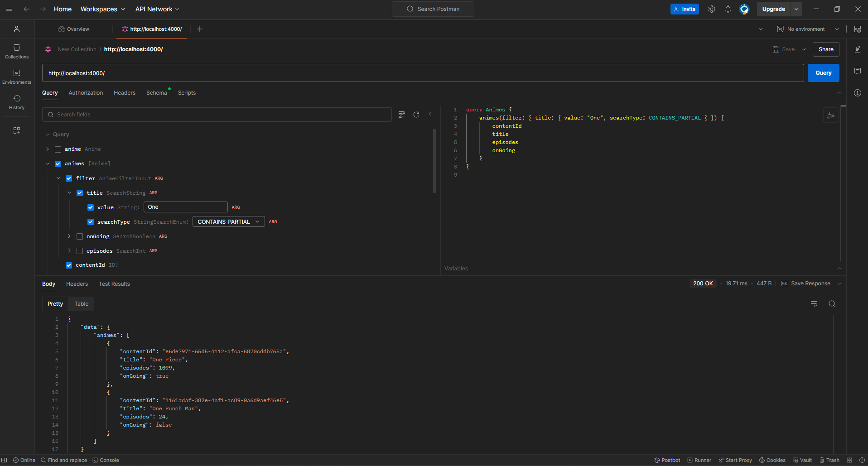The image size is (868, 466).
Task: Open the Schema tab
Action: (157, 93)
